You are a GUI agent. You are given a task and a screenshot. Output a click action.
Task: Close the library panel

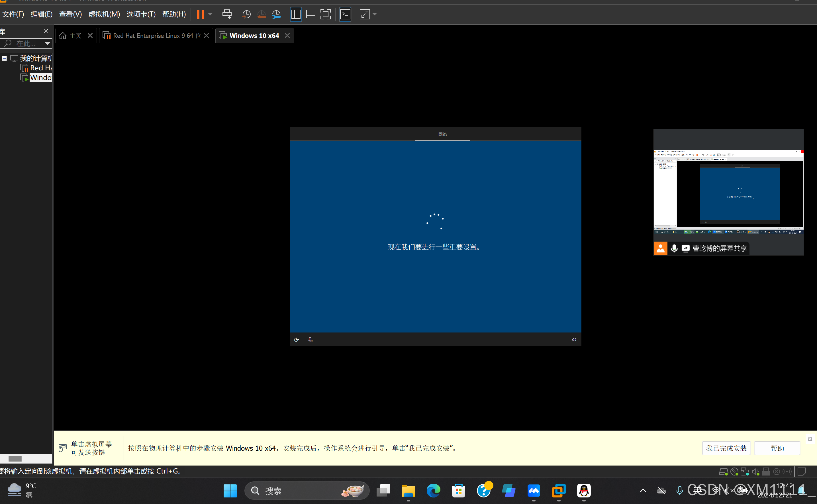pyautogui.click(x=46, y=31)
